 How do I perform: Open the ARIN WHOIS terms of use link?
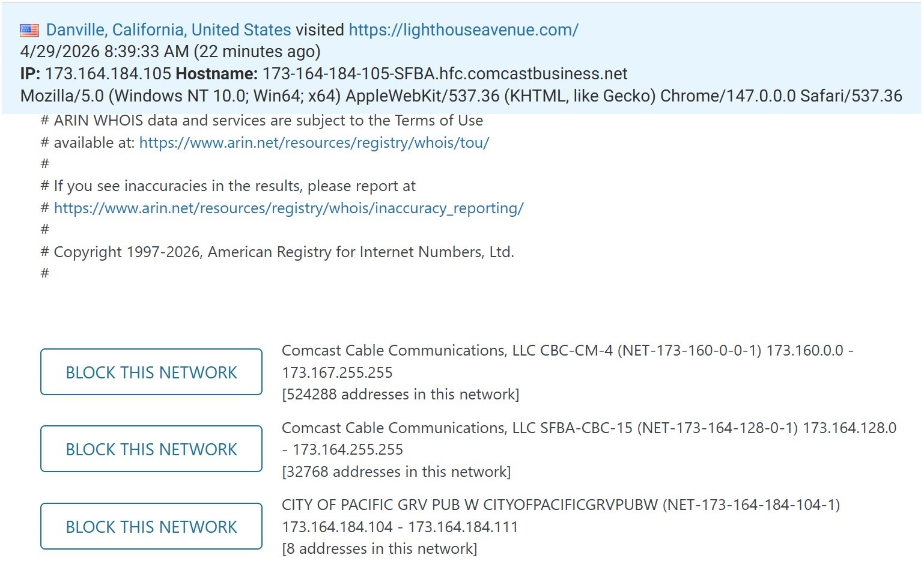coord(314,143)
